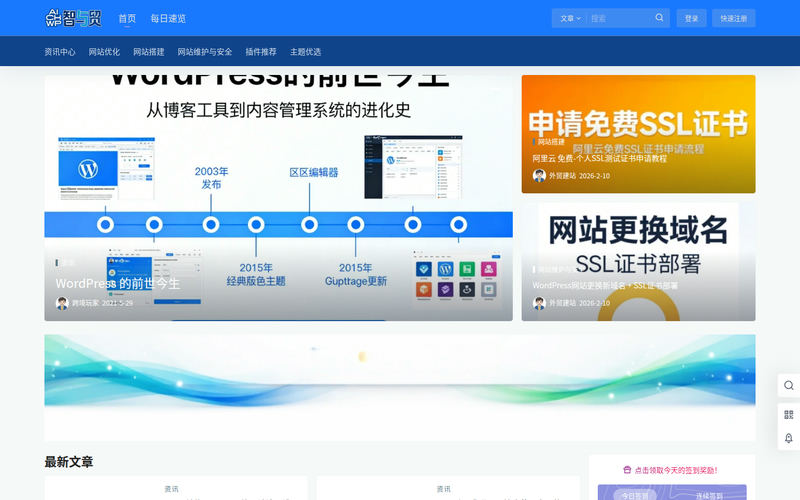Viewport: 800px width, 500px height.
Task: Open 阿里云 免费-个人SSL测试证书申请教程 title
Action: click(599, 159)
